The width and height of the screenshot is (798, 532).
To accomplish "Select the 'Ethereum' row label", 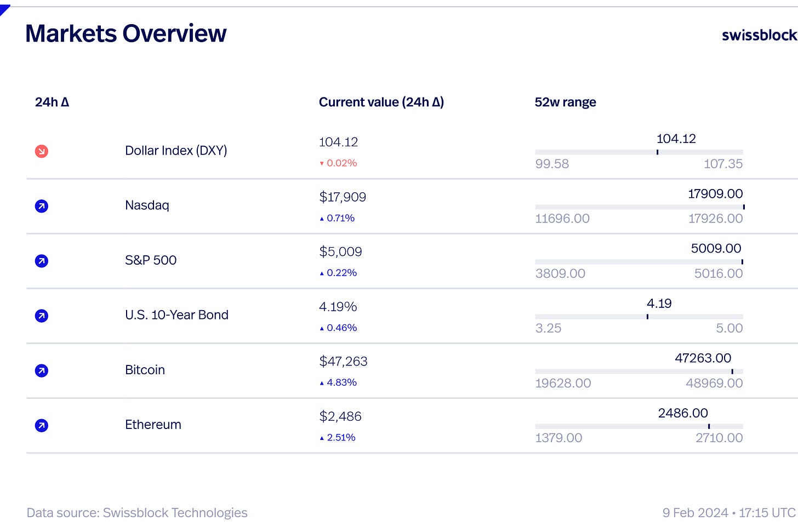I will pyautogui.click(x=153, y=425).
